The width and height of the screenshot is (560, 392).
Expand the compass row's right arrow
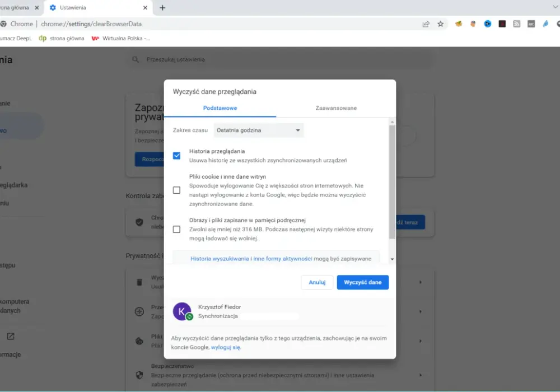421,312
